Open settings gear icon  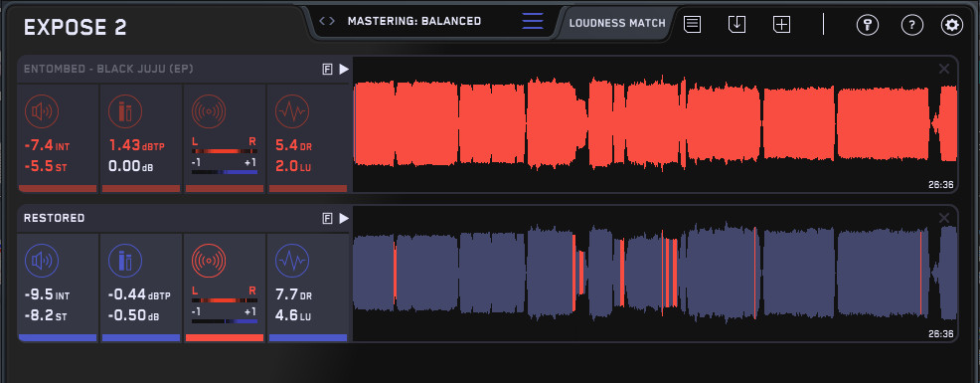click(952, 25)
